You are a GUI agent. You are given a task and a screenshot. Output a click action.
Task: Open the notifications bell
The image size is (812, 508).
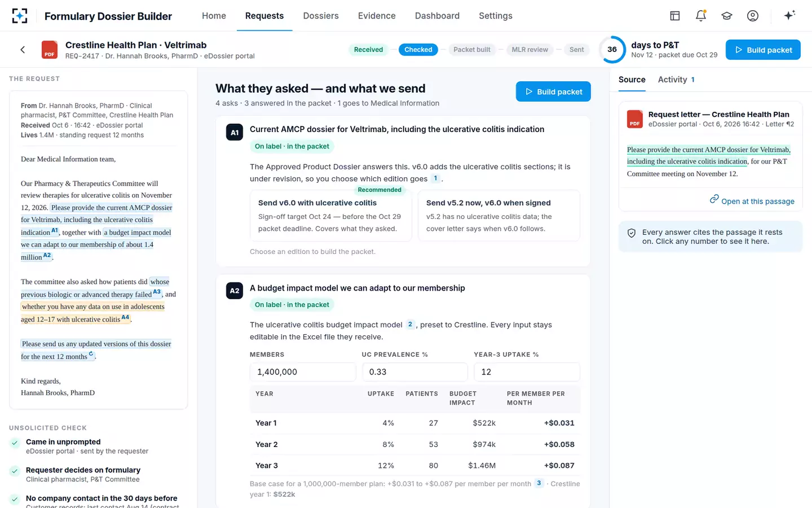point(701,16)
